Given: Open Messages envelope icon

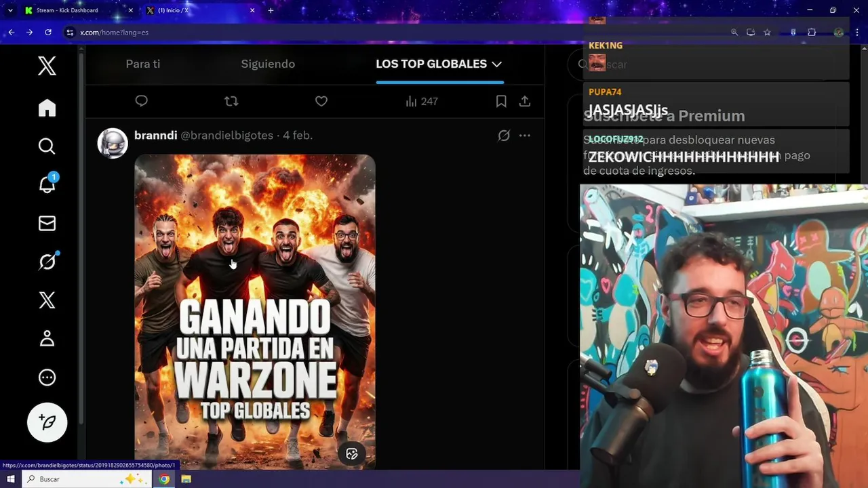Looking at the screenshot, I should click(47, 223).
